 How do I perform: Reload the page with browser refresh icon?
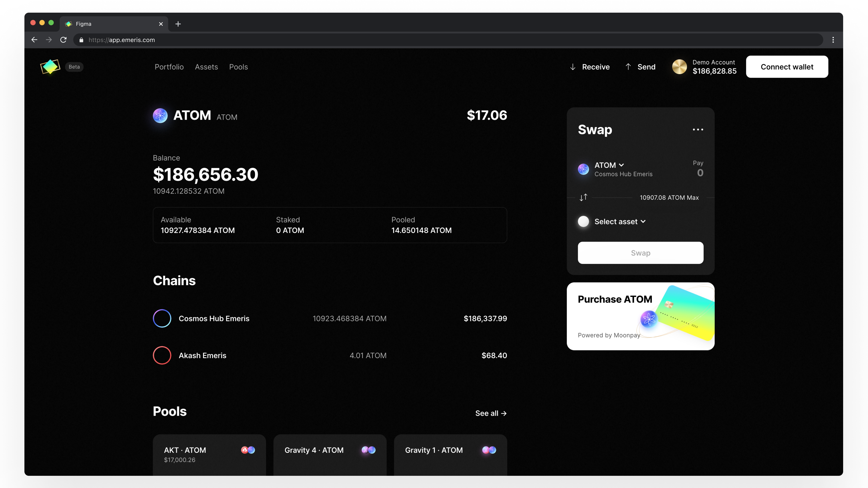pyautogui.click(x=63, y=40)
